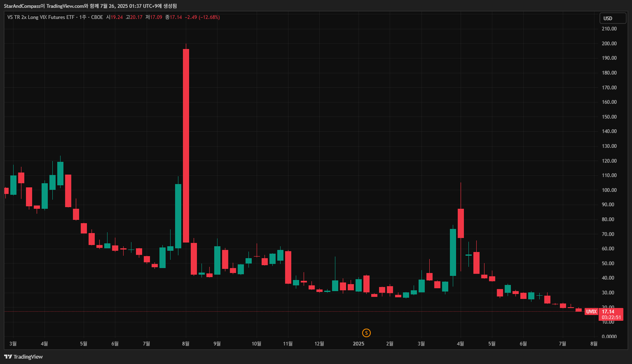This screenshot has width=632, height=364.
Task: Click the CBOE exchange label in legend
Action: point(97,17)
